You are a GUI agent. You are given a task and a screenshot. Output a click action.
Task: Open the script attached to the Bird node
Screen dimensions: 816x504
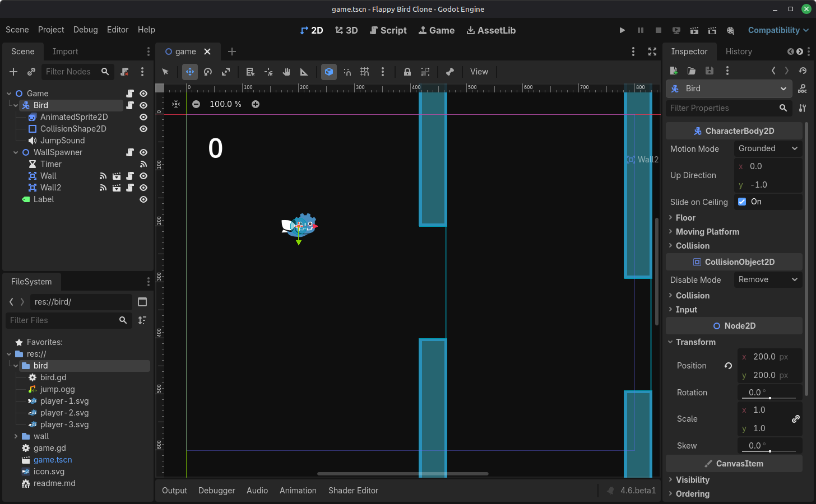tap(130, 105)
